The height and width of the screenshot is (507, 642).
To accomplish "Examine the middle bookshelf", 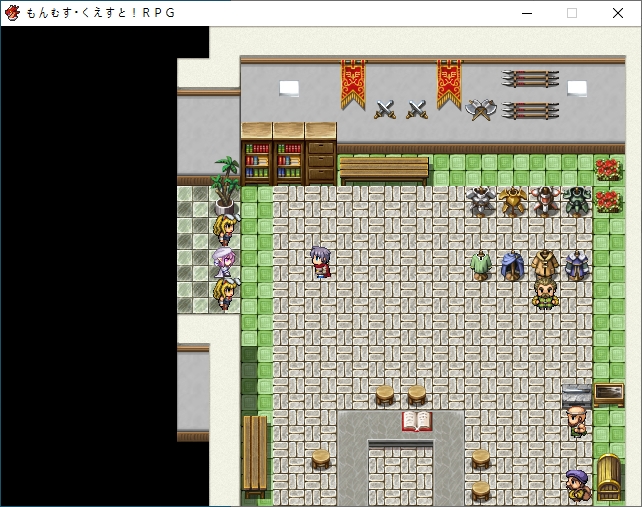I will point(289,154).
